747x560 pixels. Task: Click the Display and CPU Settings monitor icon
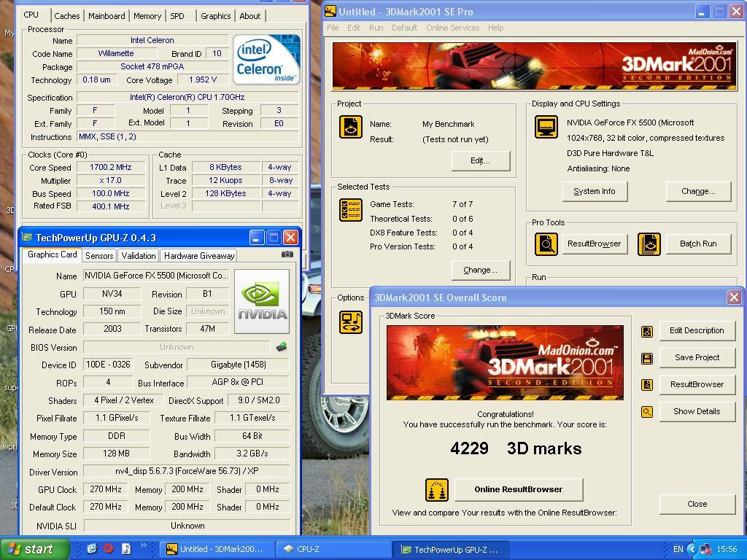pyautogui.click(x=546, y=127)
